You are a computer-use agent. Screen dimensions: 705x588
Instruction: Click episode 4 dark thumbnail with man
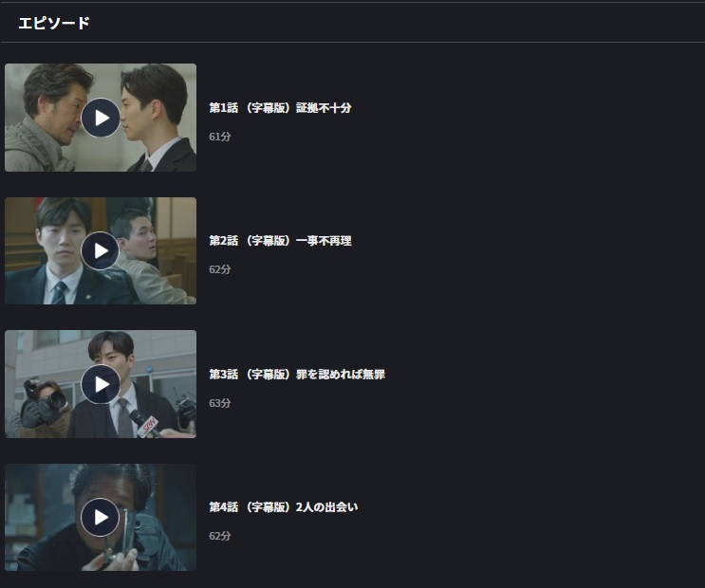click(x=101, y=518)
